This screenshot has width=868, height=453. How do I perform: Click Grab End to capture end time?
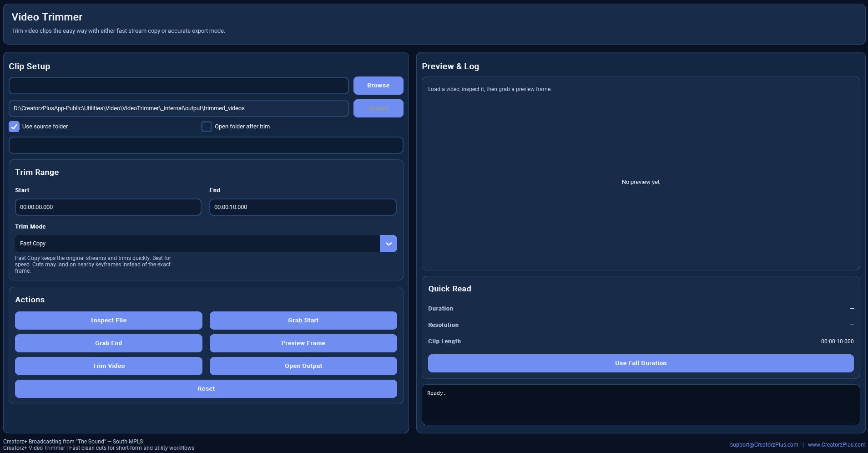tap(109, 343)
